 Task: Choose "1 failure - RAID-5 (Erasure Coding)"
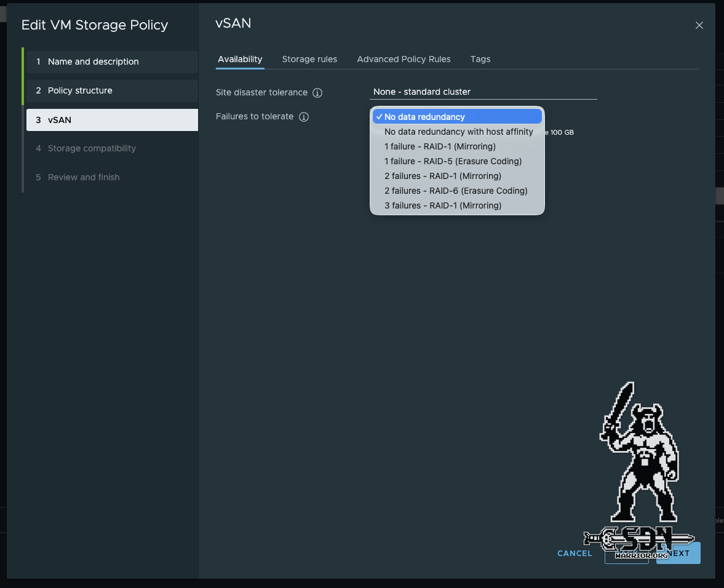pos(453,161)
